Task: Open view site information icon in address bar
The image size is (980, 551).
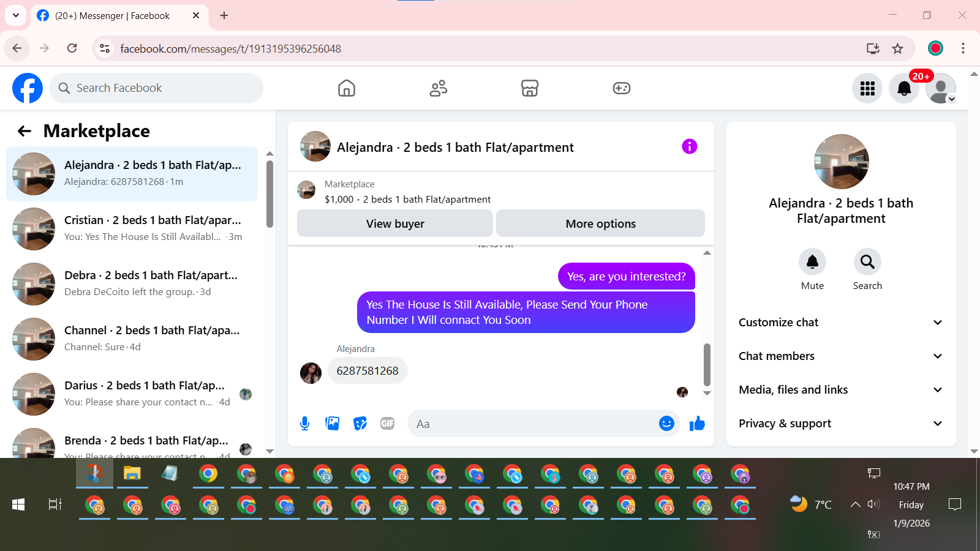Action: click(105, 48)
